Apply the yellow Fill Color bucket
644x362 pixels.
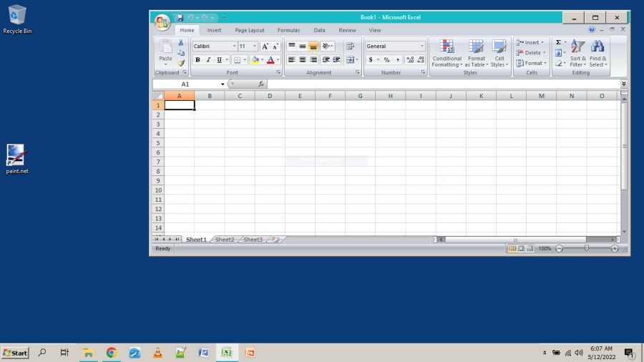click(x=255, y=60)
